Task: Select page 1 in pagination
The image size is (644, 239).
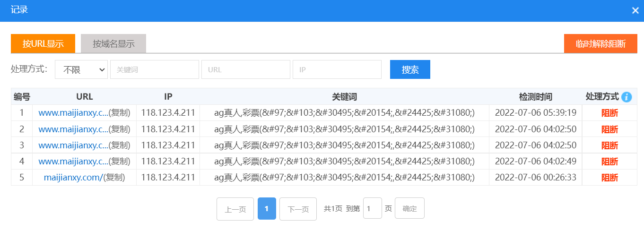Action: 267,208
